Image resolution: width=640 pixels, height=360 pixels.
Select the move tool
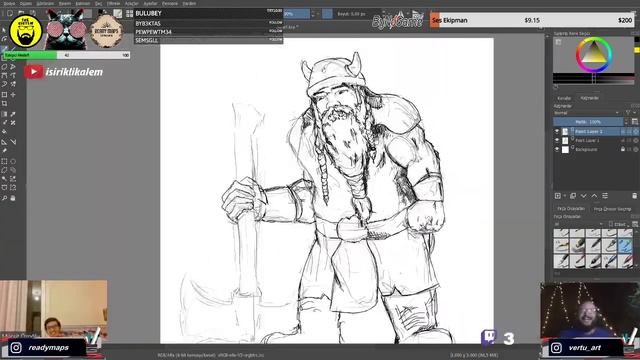click(13, 95)
